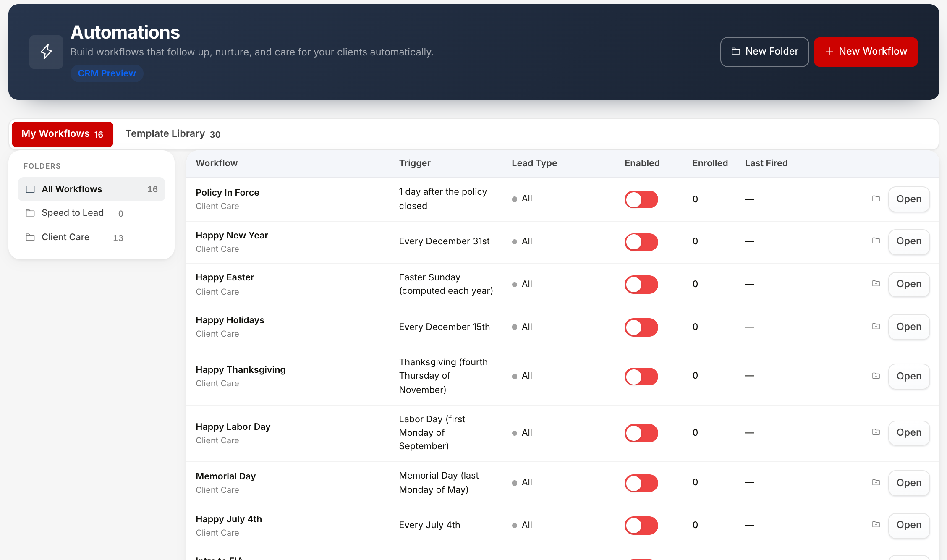Click 'Easter Sunday (computed each year)' trigger
947x560 pixels.
tap(446, 284)
